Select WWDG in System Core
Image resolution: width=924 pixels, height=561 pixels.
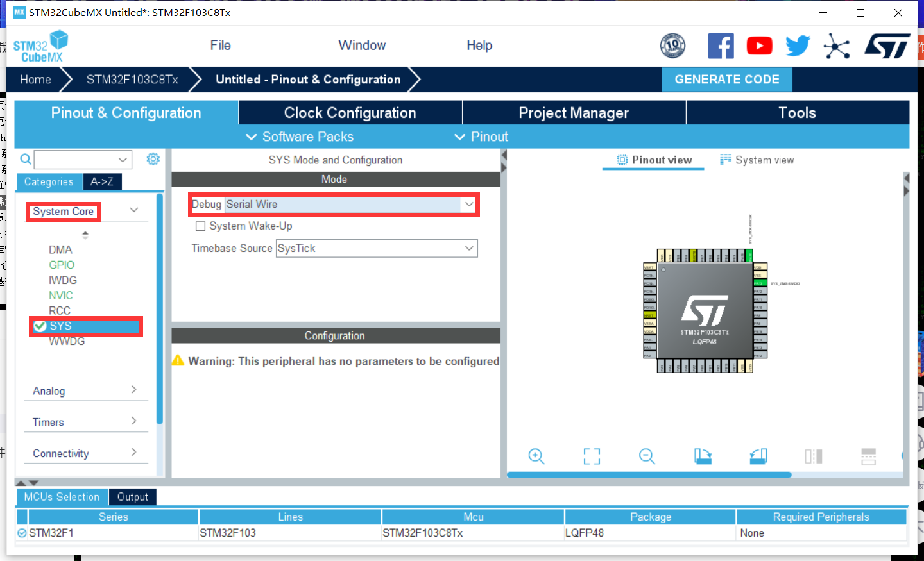[x=67, y=342]
